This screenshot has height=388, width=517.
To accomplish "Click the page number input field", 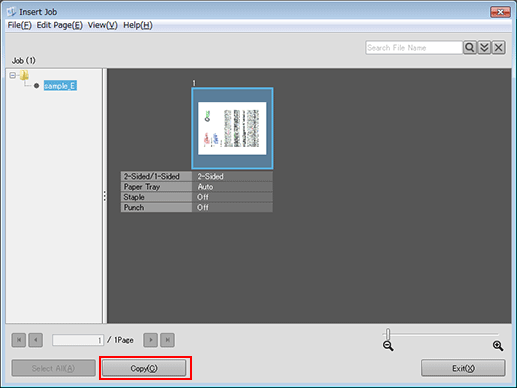I will [x=78, y=340].
